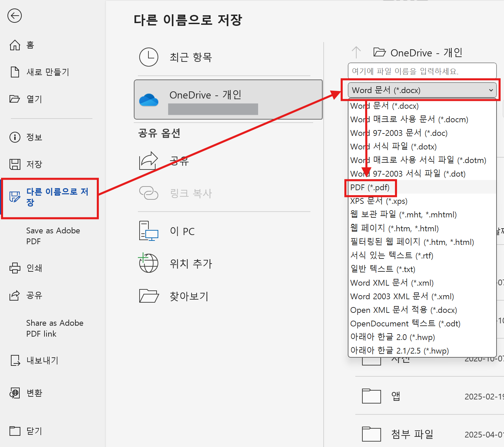Click the up arrow to go up a folder

pyautogui.click(x=356, y=52)
